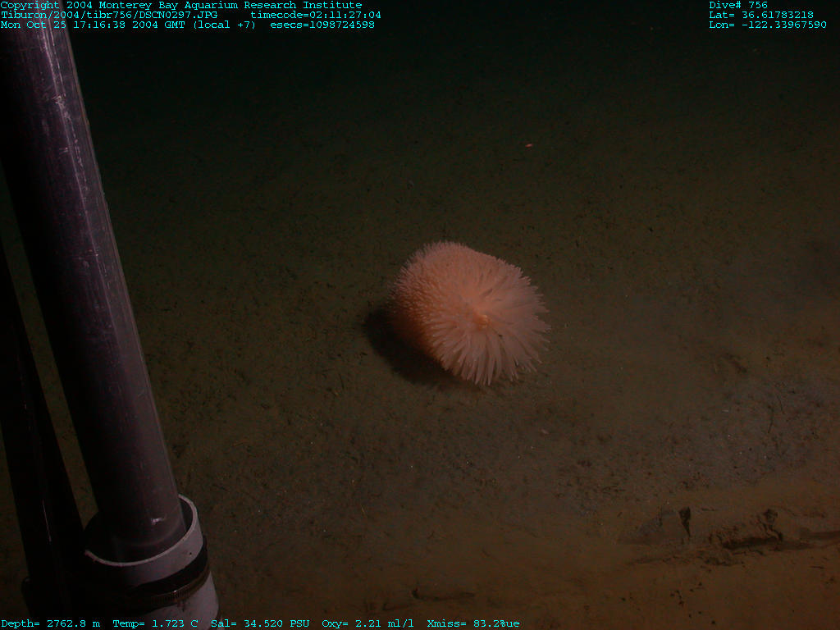Image resolution: width=840 pixels, height=630 pixels.
Task: Click the pink sea anemone on the seafloor
Action: tap(468, 312)
